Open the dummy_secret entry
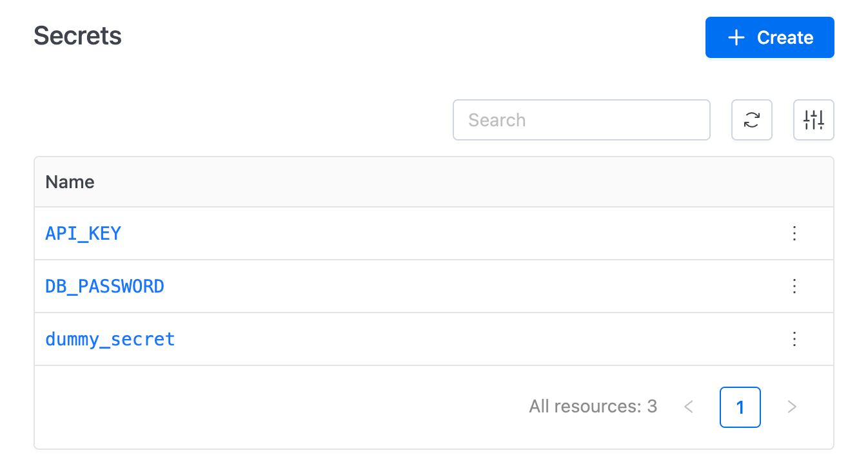The height and width of the screenshot is (473, 868). click(x=110, y=339)
